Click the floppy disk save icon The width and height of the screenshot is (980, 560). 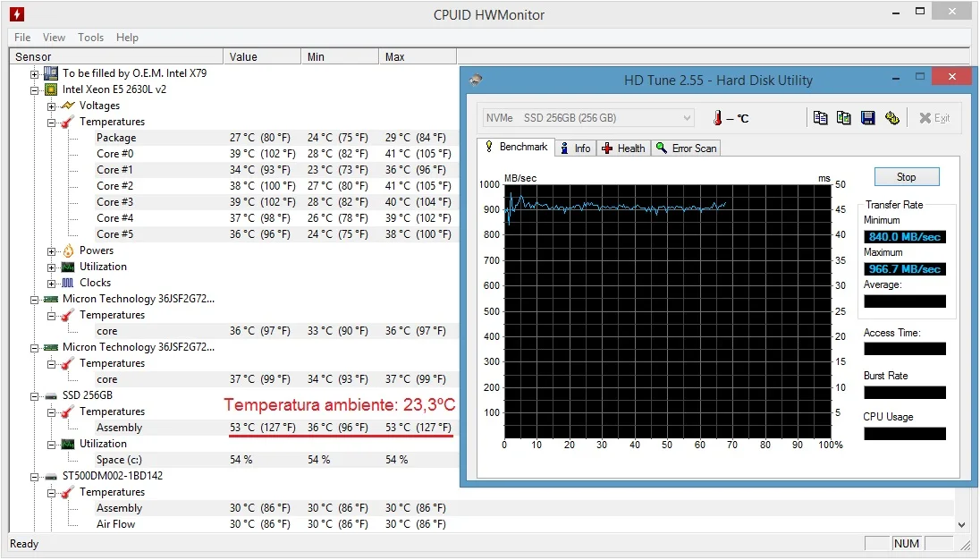[867, 117]
